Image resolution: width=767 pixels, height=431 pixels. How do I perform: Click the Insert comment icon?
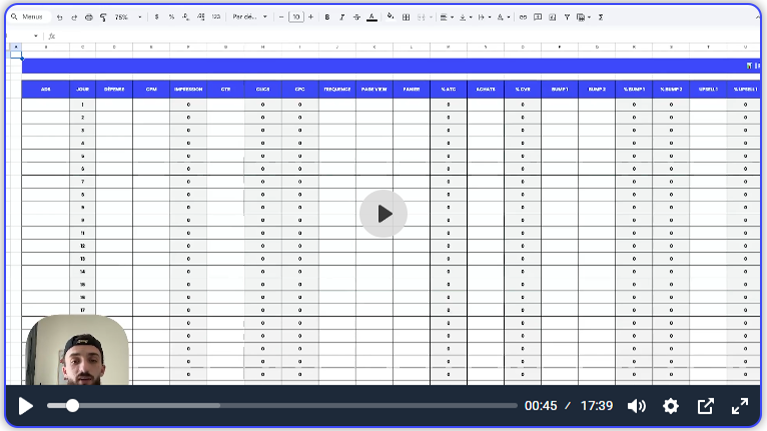(x=538, y=17)
